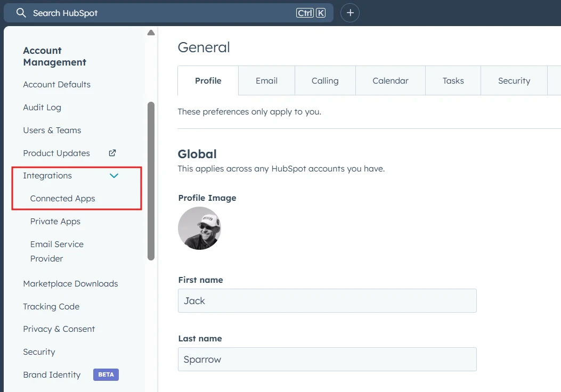Image resolution: width=561 pixels, height=392 pixels.
Task: Click the BETA badge
Action: click(106, 374)
